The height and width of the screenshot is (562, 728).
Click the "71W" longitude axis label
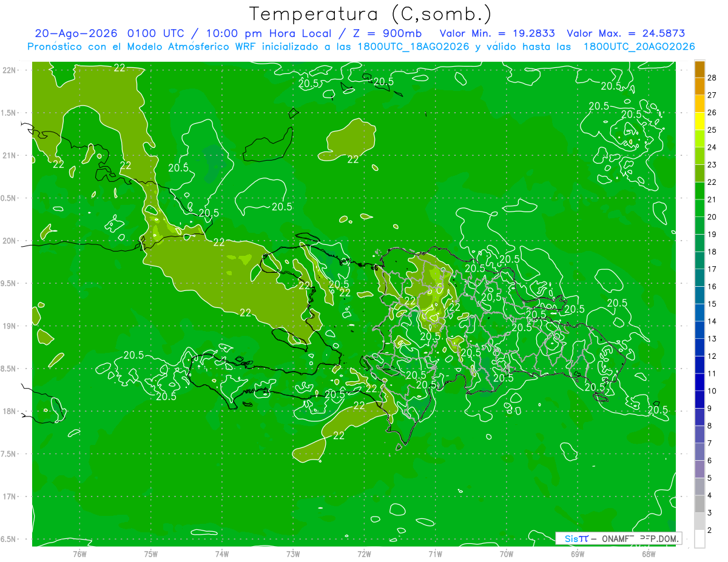[435, 554]
